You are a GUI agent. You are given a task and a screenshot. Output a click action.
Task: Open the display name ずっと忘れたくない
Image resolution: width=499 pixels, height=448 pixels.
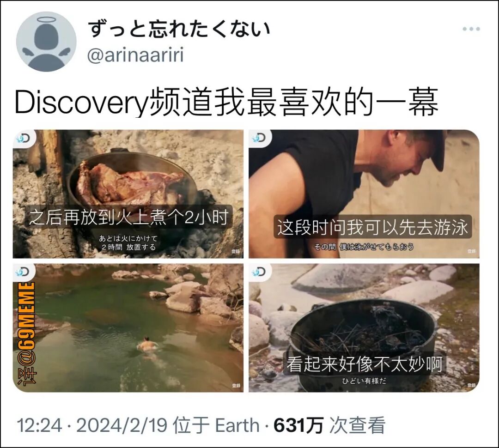click(x=179, y=29)
